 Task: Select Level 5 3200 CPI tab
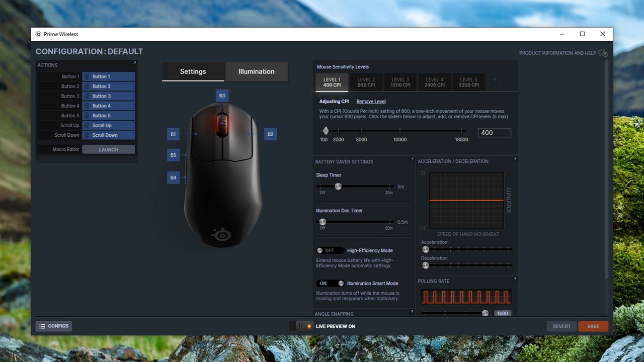[x=469, y=82]
